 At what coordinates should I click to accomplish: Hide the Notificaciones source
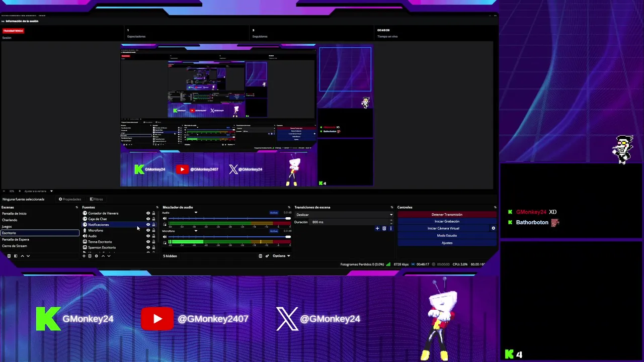(148, 225)
